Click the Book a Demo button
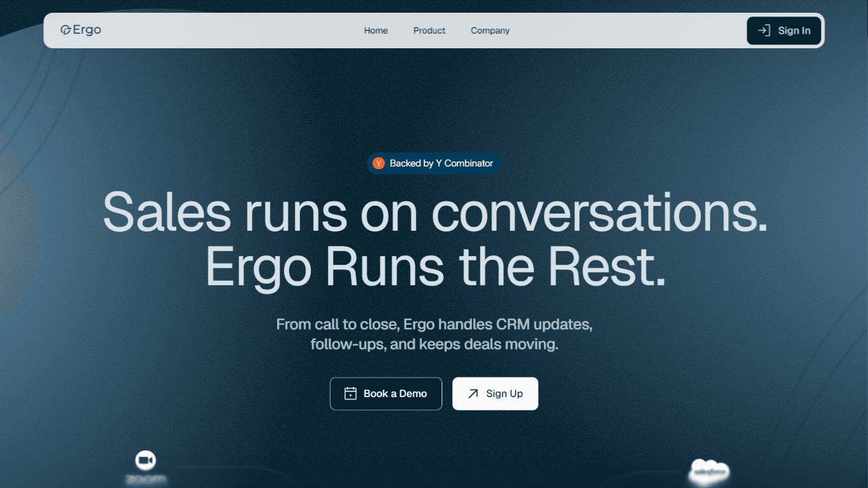The image size is (868, 488). (x=386, y=393)
